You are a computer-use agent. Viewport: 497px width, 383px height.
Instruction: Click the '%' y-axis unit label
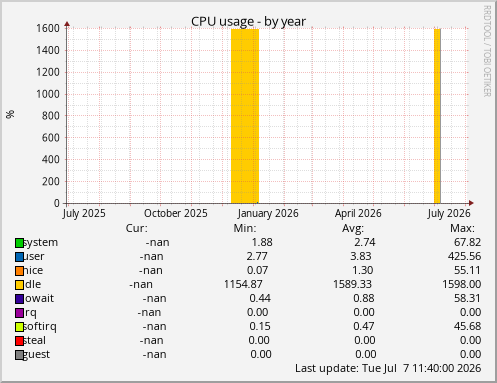point(10,114)
